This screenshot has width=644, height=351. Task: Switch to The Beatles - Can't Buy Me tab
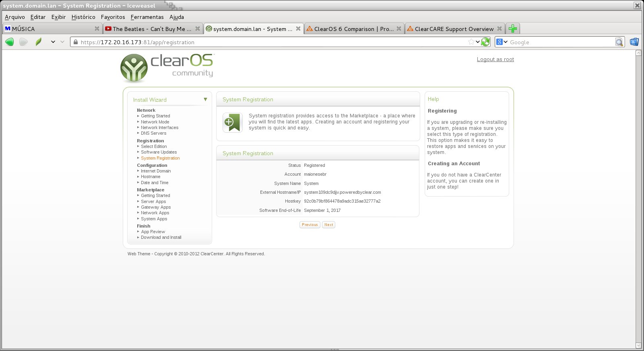point(153,29)
